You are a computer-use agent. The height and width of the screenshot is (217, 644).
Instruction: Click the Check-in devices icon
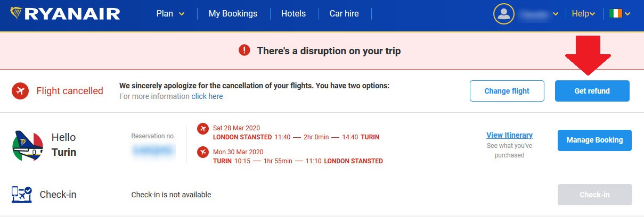tap(21, 195)
